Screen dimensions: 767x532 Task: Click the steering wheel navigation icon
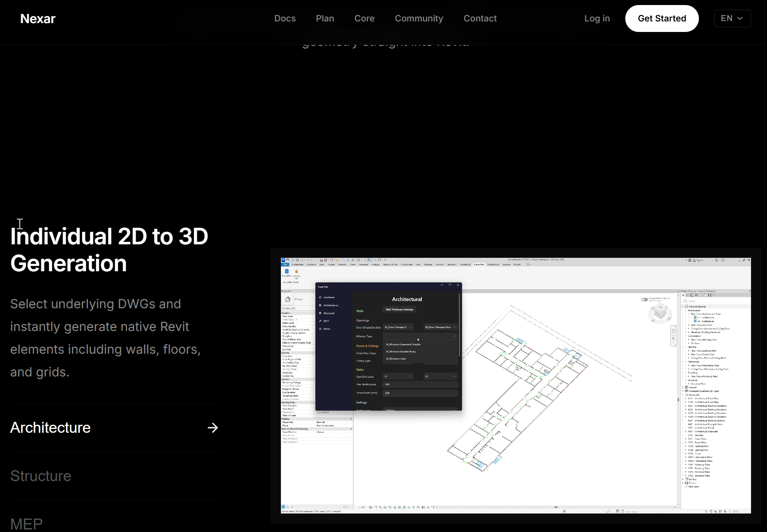click(674, 331)
